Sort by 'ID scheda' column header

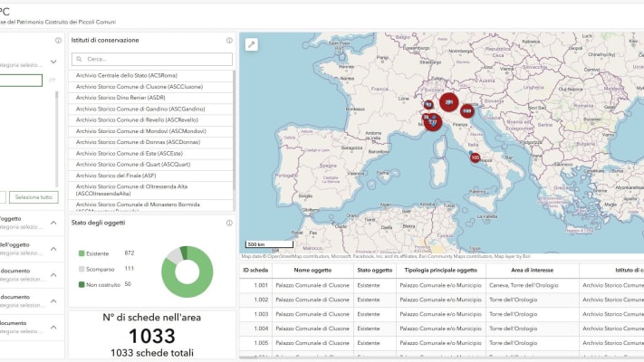pyautogui.click(x=255, y=270)
